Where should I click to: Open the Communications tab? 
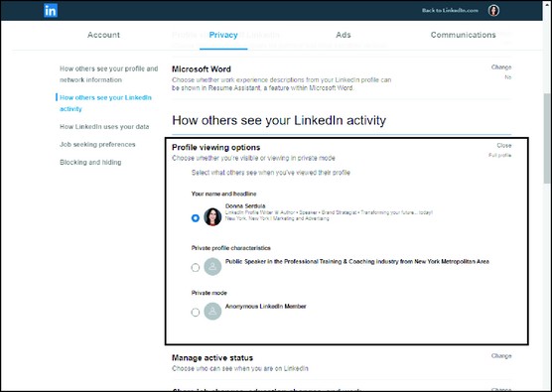tap(464, 35)
